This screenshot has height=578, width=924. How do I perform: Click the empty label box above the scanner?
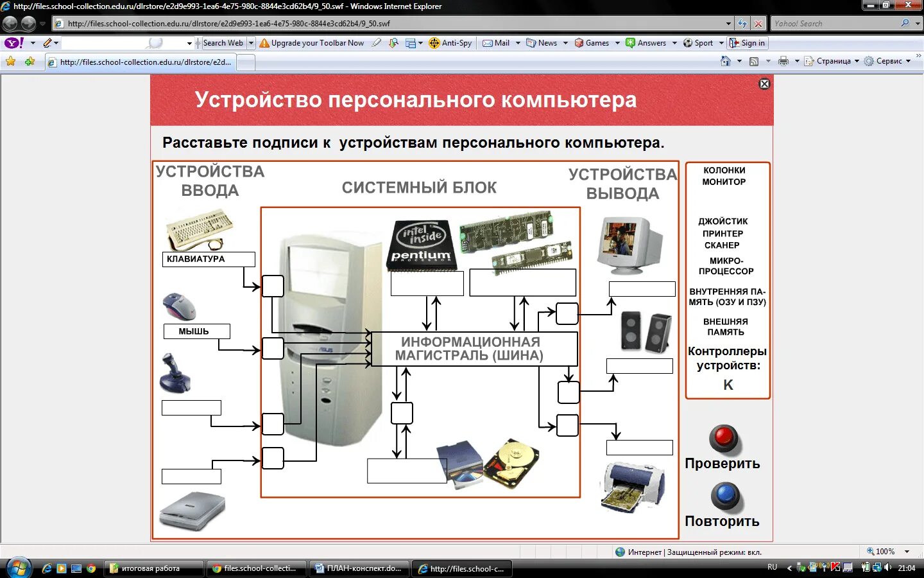(x=192, y=477)
